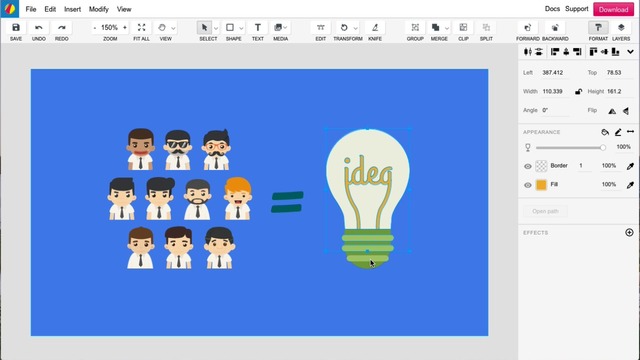Open the Transform tool dropdown arrow
Screen dimensions: 640x360
(x=356, y=28)
